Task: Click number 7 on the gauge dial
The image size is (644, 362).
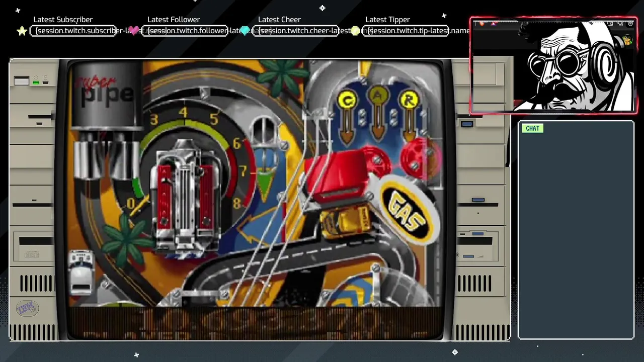Action: 244,171
